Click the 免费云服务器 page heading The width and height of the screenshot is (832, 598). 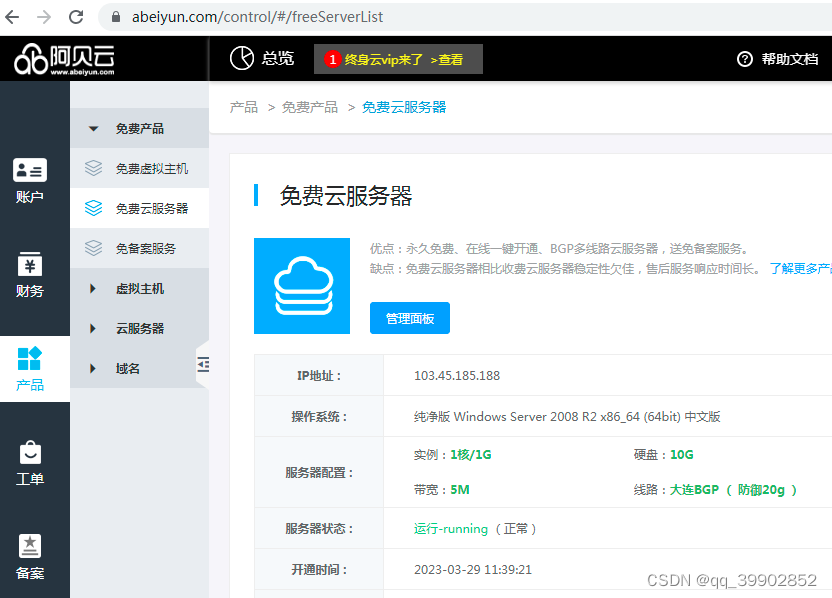pos(346,196)
